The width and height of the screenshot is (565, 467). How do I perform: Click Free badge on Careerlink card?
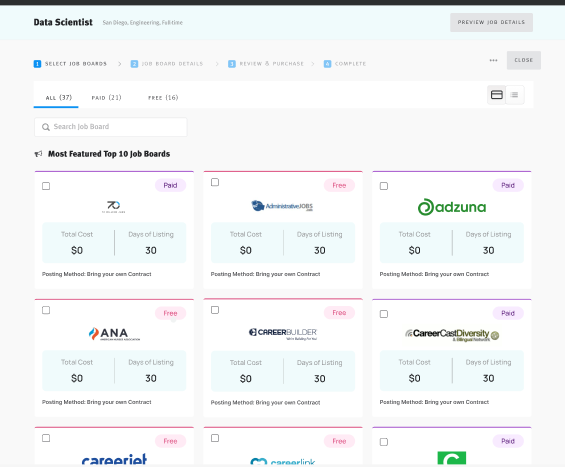click(x=339, y=441)
